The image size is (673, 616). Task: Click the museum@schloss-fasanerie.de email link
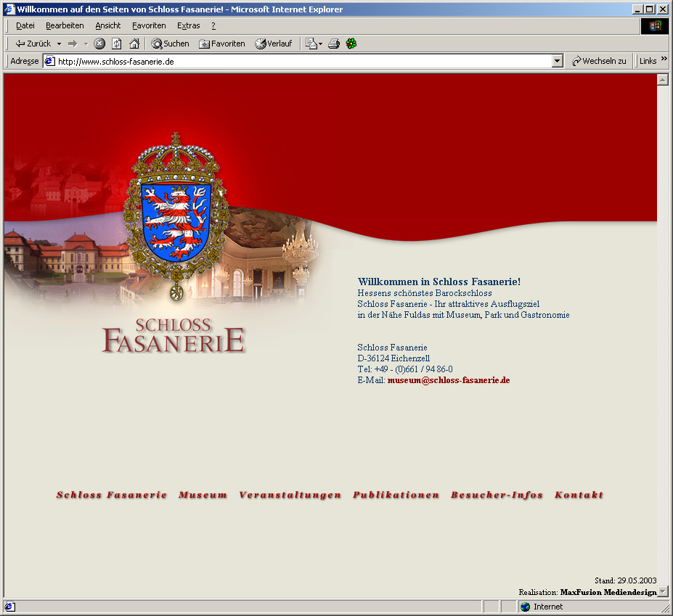point(449,380)
